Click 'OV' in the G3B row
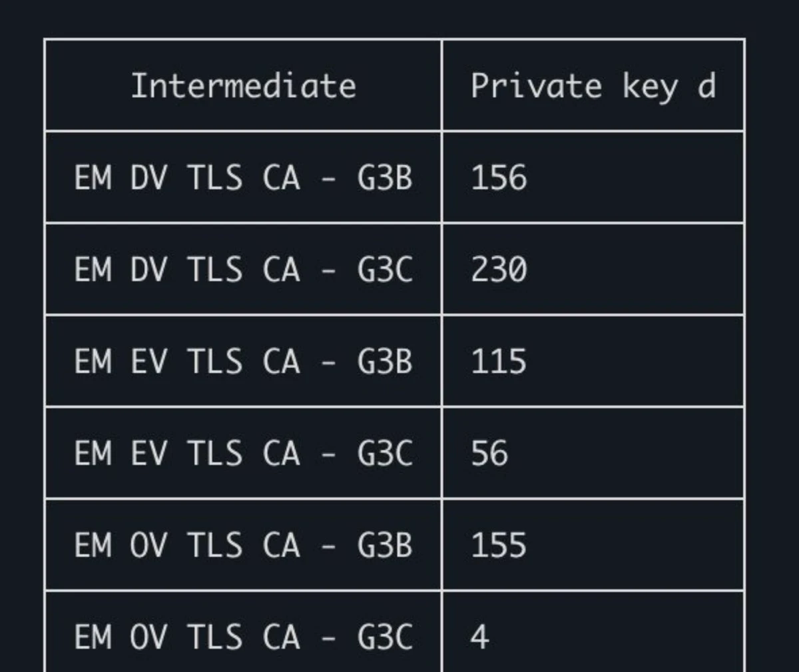799x672 pixels. click(148, 545)
